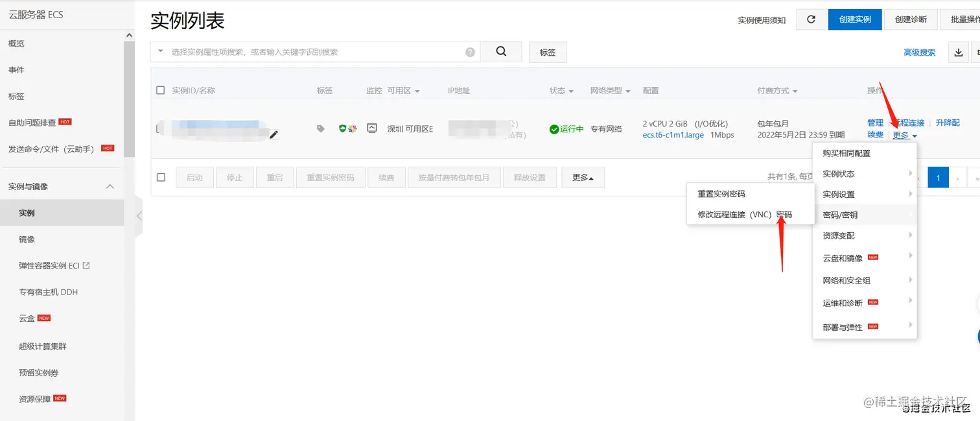This screenshot has height=421, width=980.
Task: Choose 重置实例密码 in the submenu
Action: 751,194
